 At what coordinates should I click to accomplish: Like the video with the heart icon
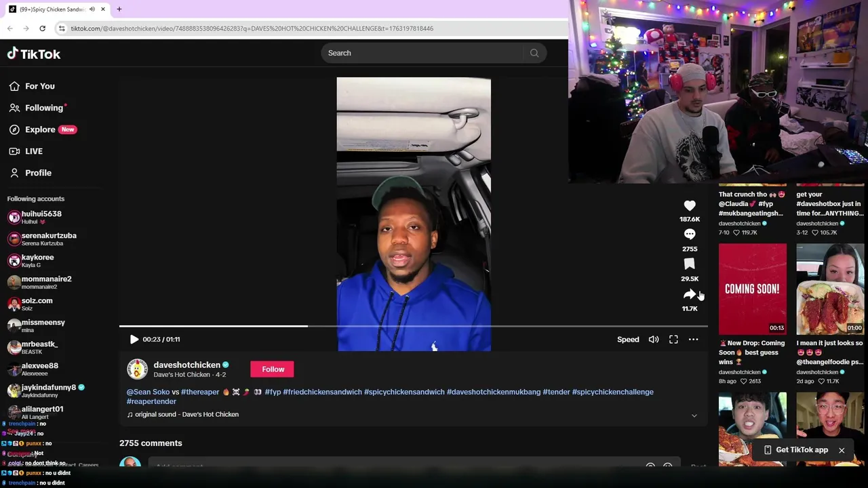tap(690, 205)
